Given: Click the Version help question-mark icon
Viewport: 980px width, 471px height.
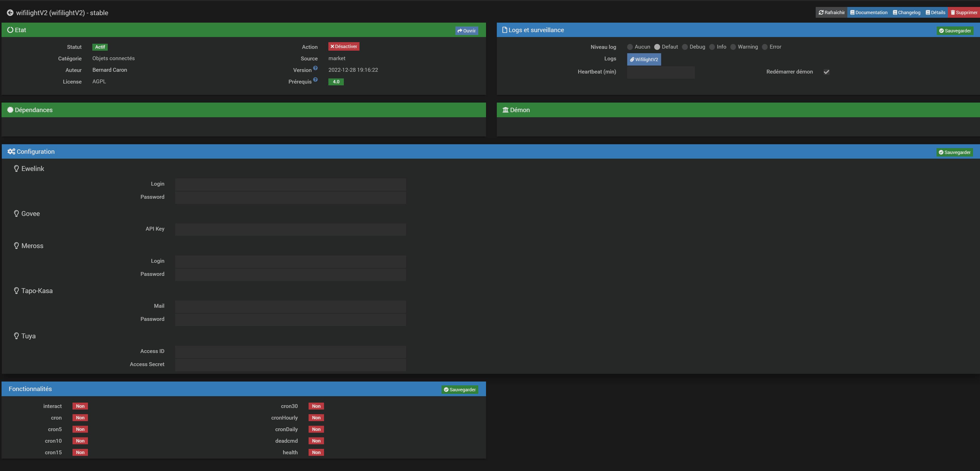Looking at the screenshot, I should (x=315, y=68).
